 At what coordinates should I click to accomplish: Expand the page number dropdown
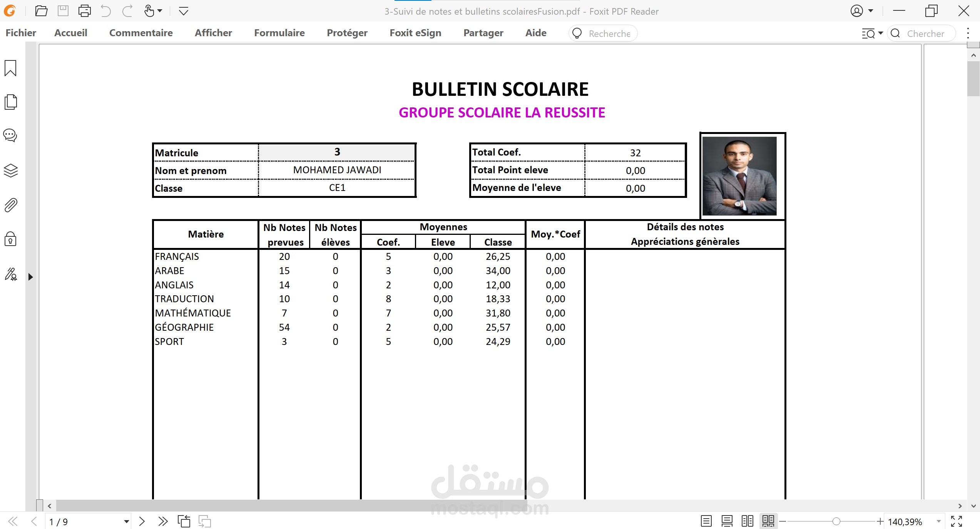pyautogui.click(x=126, y=522)
